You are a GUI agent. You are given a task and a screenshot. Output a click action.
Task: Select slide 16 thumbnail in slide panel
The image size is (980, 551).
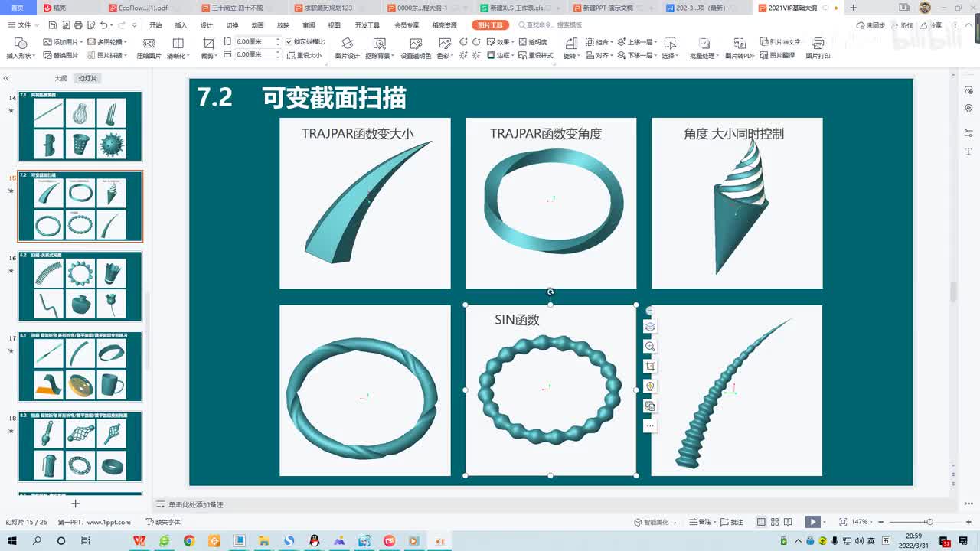click(x=80, y=286)
